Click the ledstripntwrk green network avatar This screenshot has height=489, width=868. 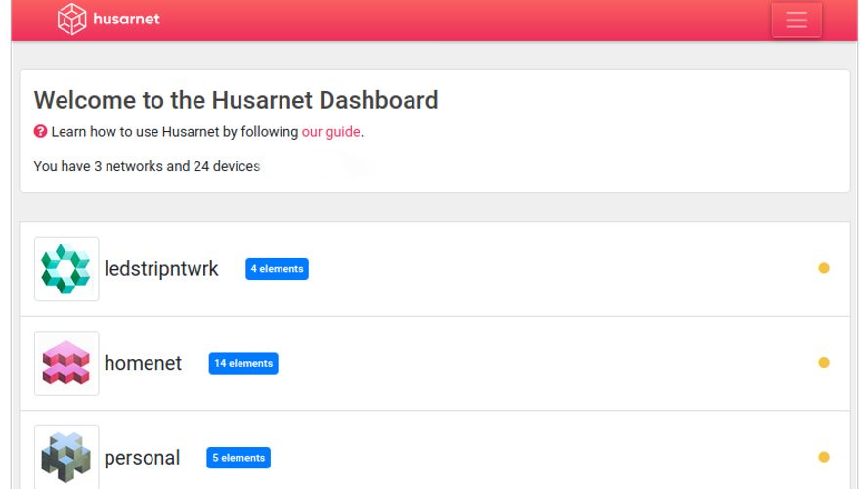coord(66,269)
